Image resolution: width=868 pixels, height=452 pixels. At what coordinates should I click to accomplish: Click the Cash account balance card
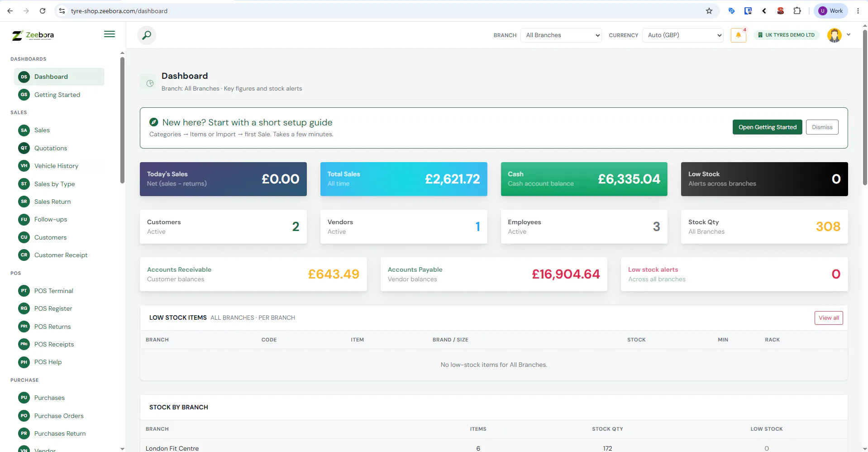584,179
